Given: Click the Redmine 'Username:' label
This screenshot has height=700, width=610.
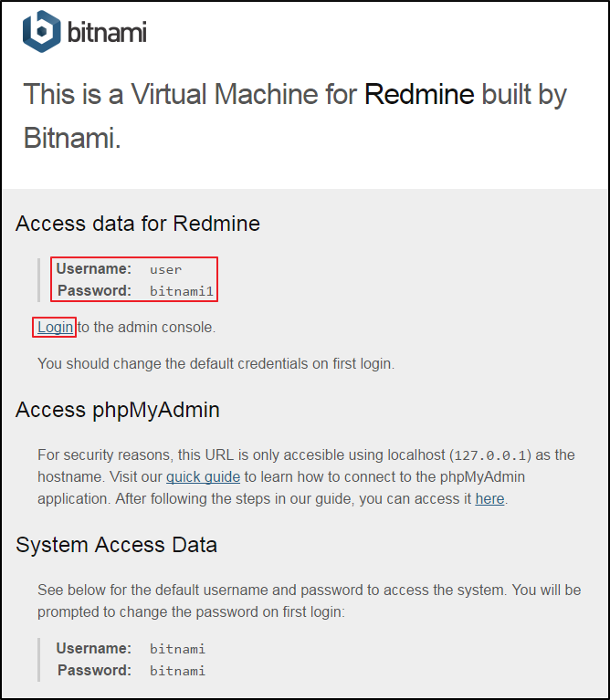Looking at the screenshot, I should 94,268.
